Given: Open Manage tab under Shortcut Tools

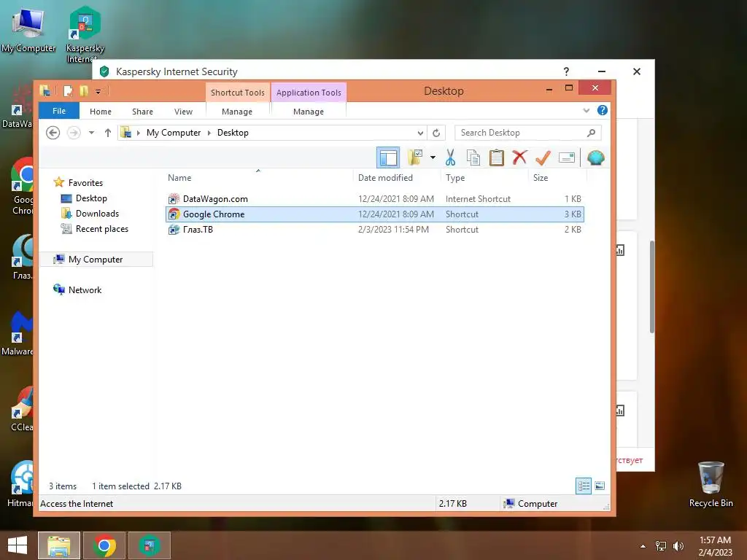Looking at the screenshot, I should [x=237, y=112].
